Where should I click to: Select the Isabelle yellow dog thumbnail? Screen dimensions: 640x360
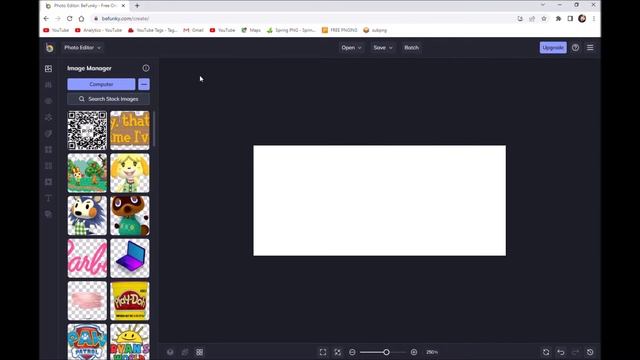[130, 173]
